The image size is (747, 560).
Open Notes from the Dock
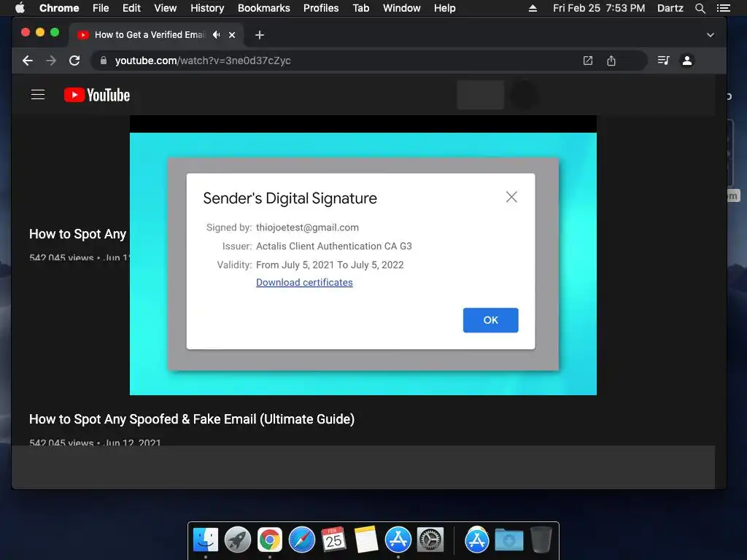[x=366, y=540]
